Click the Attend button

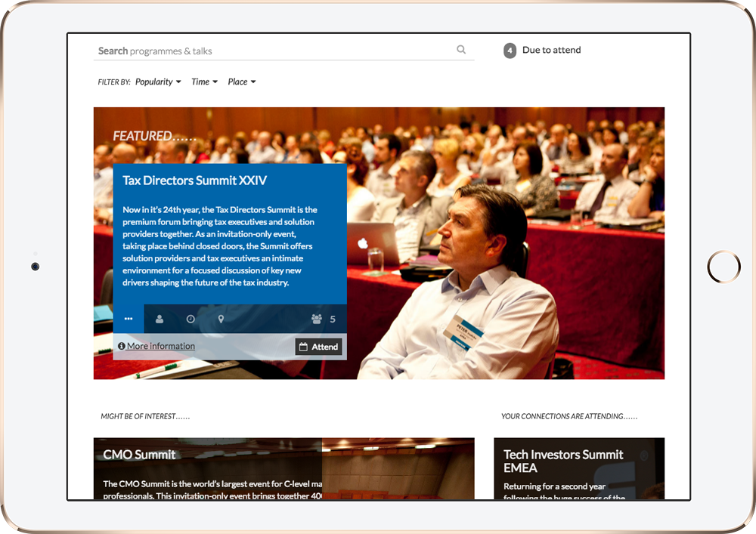[x=318, y=347]
